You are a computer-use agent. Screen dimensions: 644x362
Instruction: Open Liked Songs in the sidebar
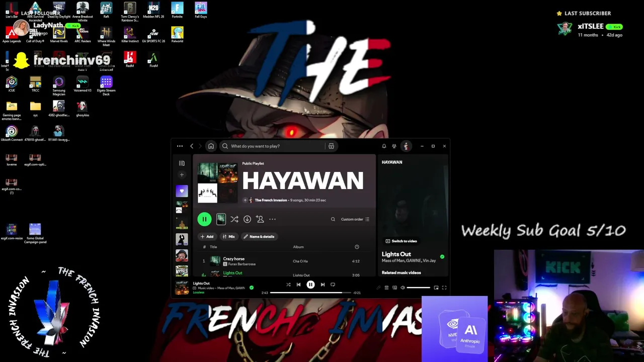pos(182,191)
